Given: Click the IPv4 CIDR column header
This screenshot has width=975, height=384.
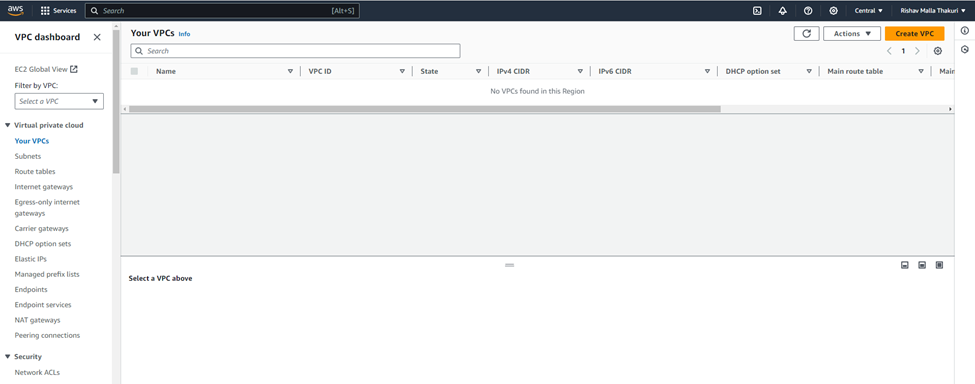Looking at the screenshot, I should [x=512, y=71].
